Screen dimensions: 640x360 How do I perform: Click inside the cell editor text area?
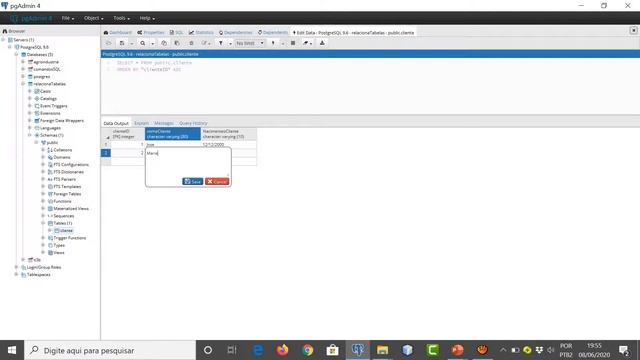tap(188, 162)
